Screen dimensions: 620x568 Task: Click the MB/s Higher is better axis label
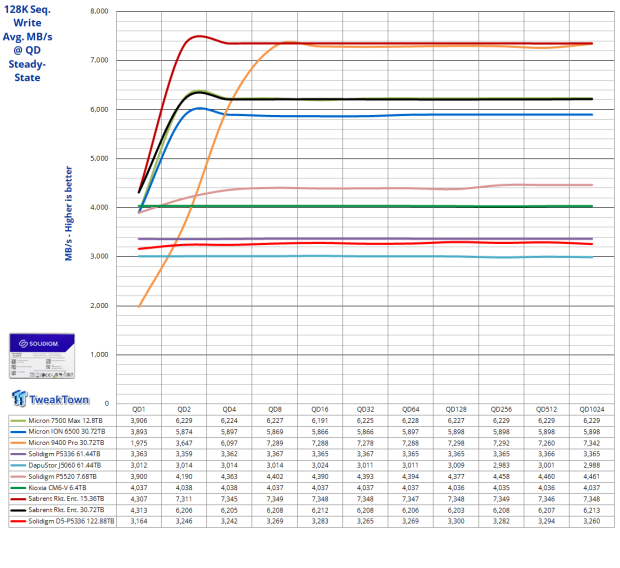coord(69,214)
